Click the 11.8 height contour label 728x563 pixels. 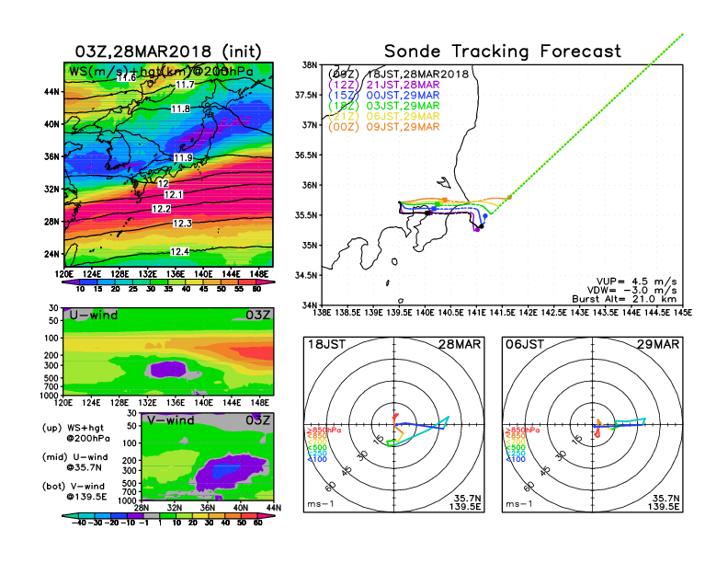point(180,109)
